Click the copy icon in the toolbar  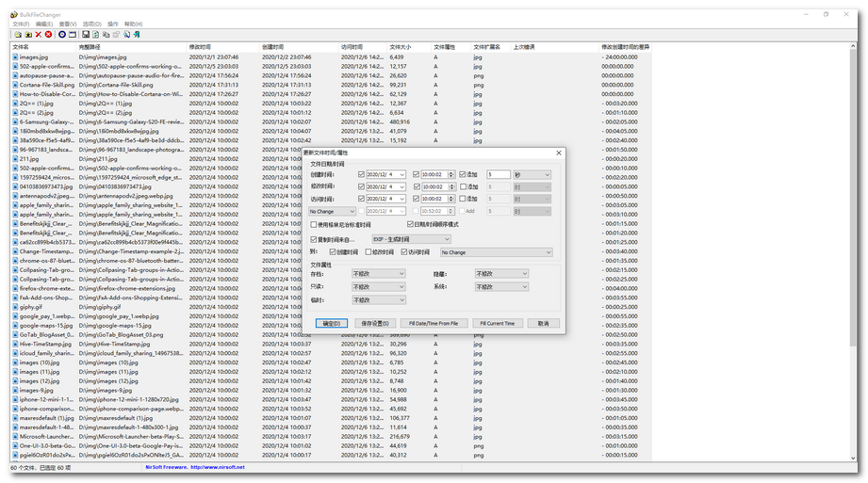105,35
